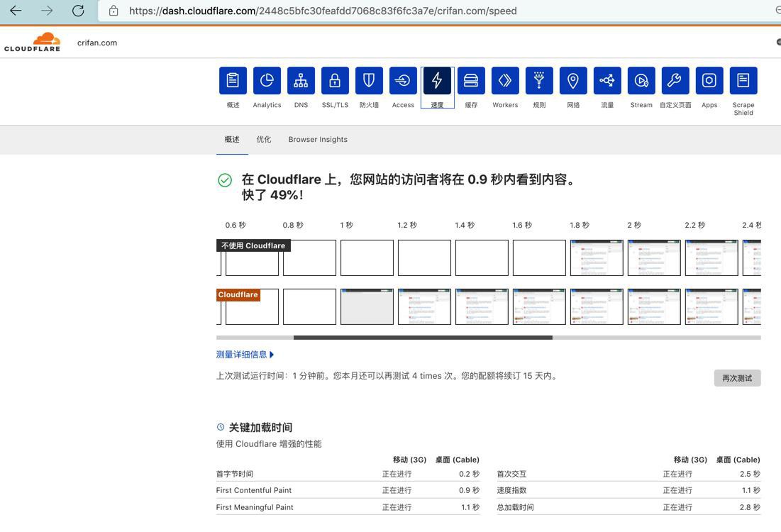The image size is (781, 532).
Task: Click the 不使用 Cloudflare filmstrip label
Action: pyautogui.click(x=253, y=245)
